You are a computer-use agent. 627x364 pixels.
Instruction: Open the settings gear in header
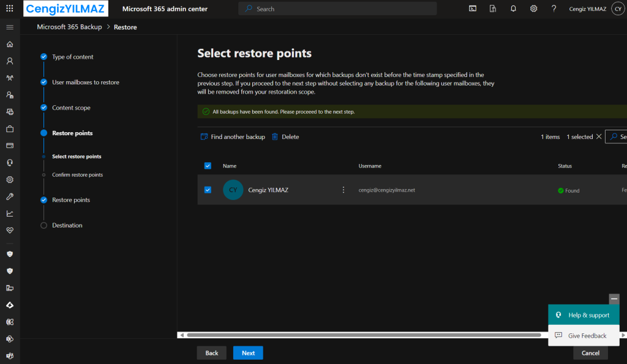pyautogui.click(x=533, y=9)
